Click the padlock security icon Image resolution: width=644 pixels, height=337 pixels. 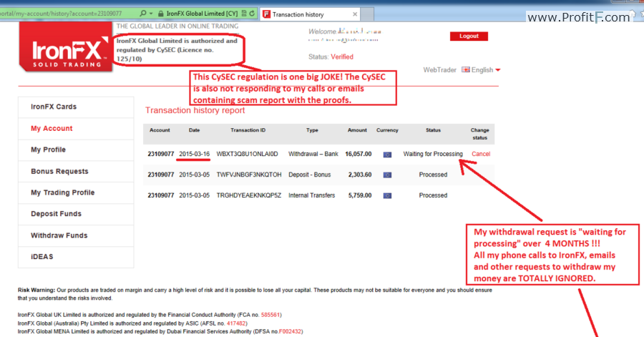[x=160, y=14]
